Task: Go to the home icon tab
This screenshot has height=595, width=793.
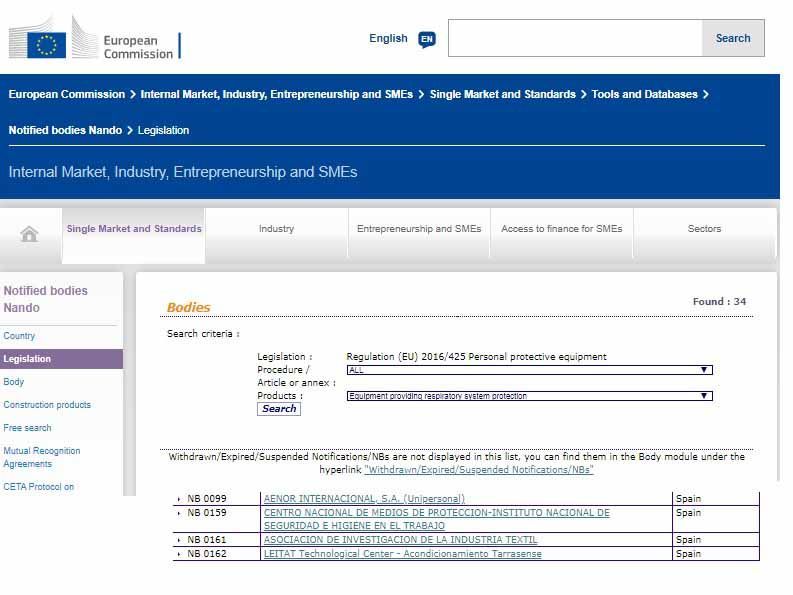Action: pyautogui.click(x=29, y=234)
